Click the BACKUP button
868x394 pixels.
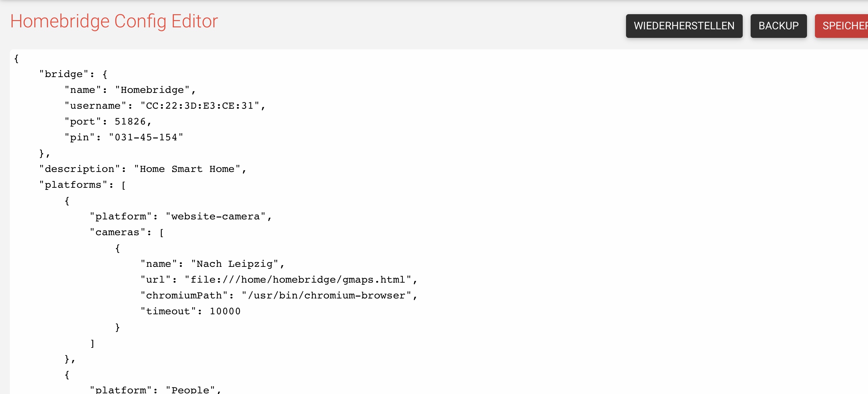[778, 26]
